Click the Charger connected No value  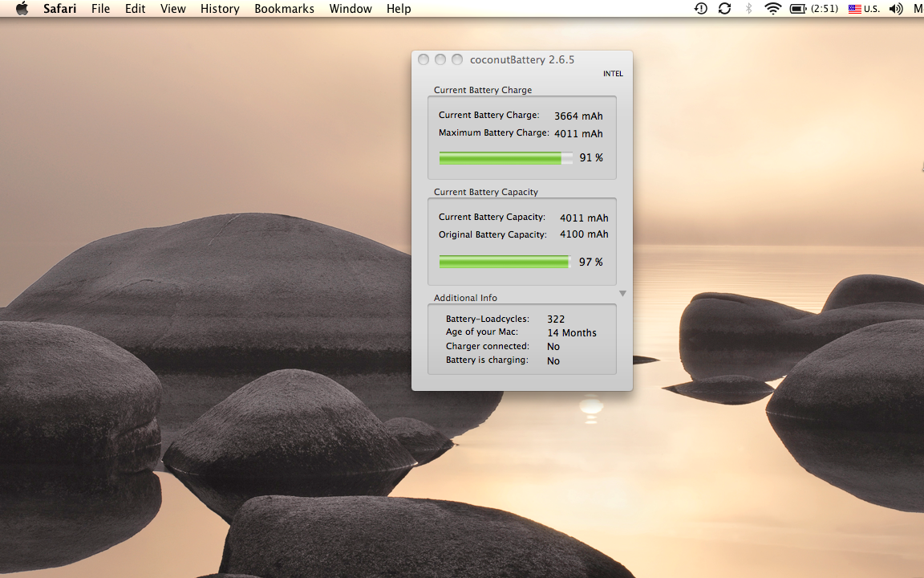click(553, 347)
